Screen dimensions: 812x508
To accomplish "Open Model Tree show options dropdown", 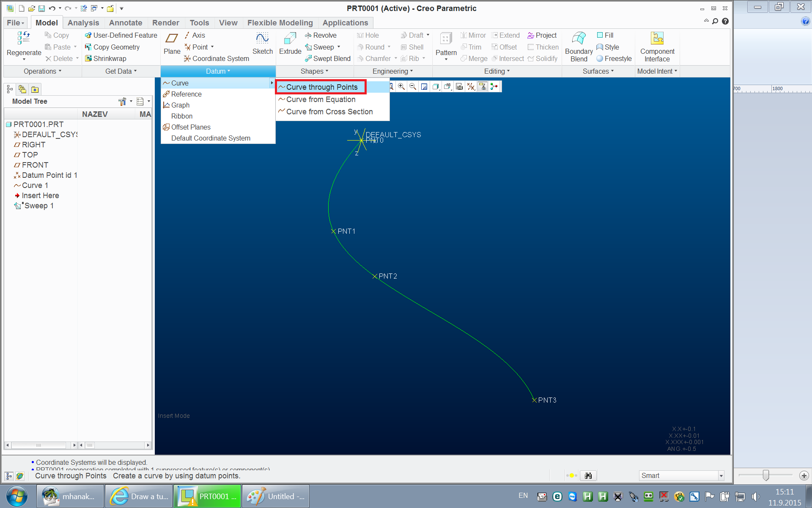I will [x=143, y=101].
